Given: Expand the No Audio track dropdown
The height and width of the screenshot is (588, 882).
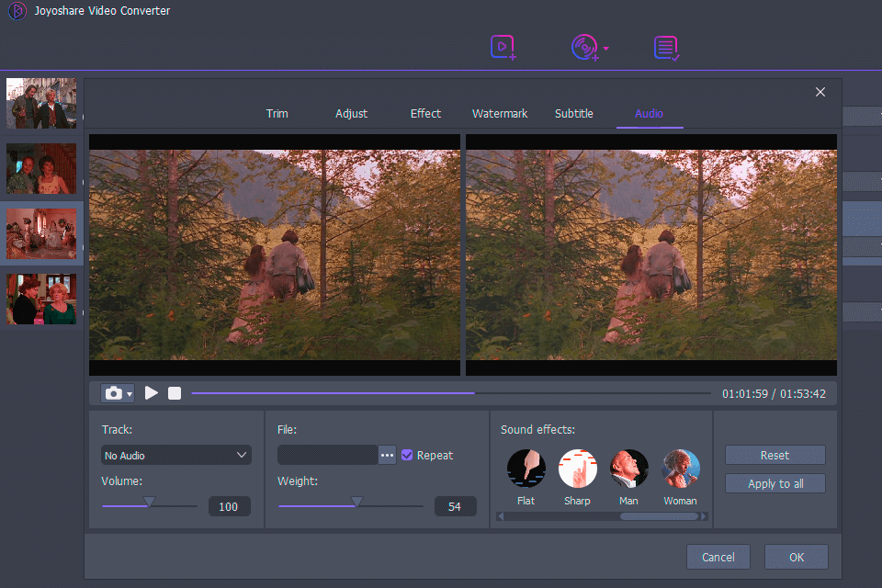Looking at the screenshot, I should (x=175, y=455).
